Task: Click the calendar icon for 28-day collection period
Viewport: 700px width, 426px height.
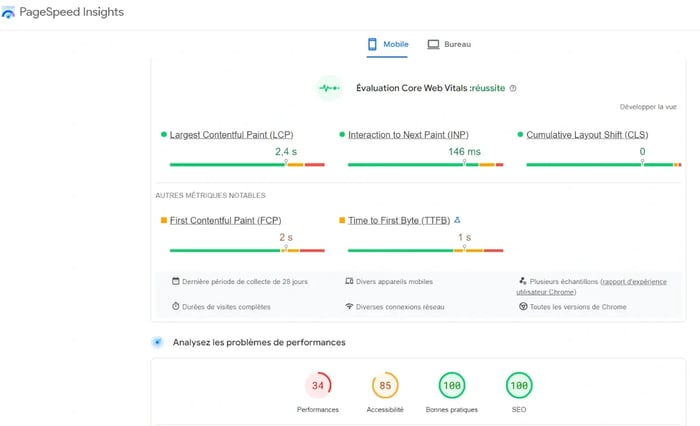Action: 175,281
